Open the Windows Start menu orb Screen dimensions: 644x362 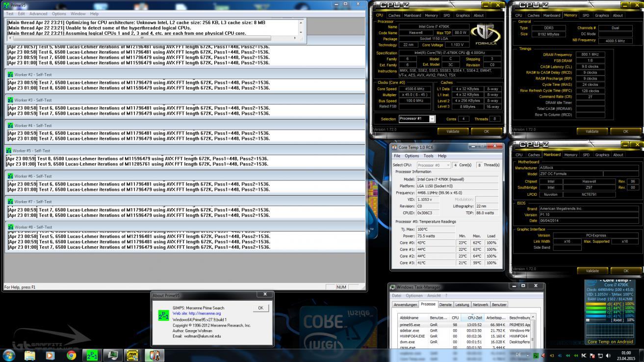[x=9, y=355]
